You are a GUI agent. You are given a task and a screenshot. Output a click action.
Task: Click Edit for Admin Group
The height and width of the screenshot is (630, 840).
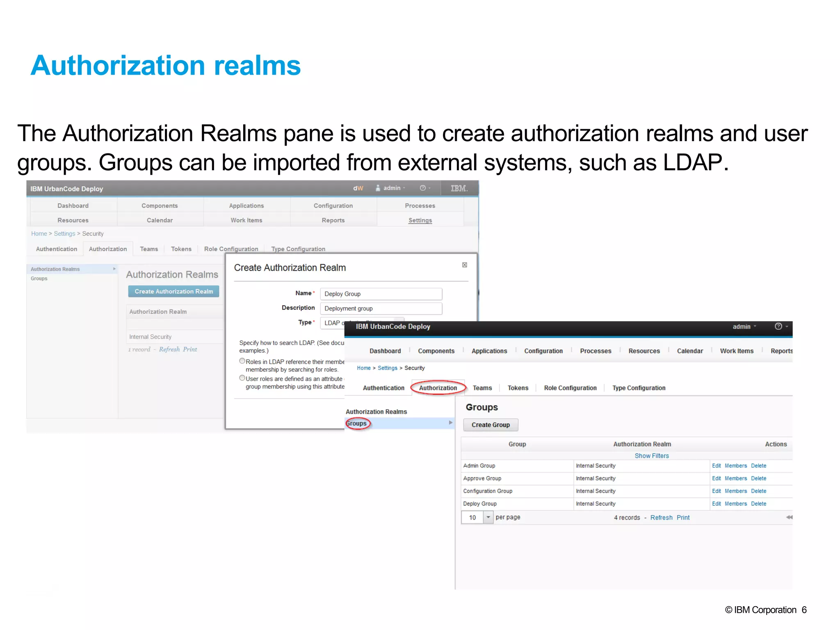tap(716, 466)
